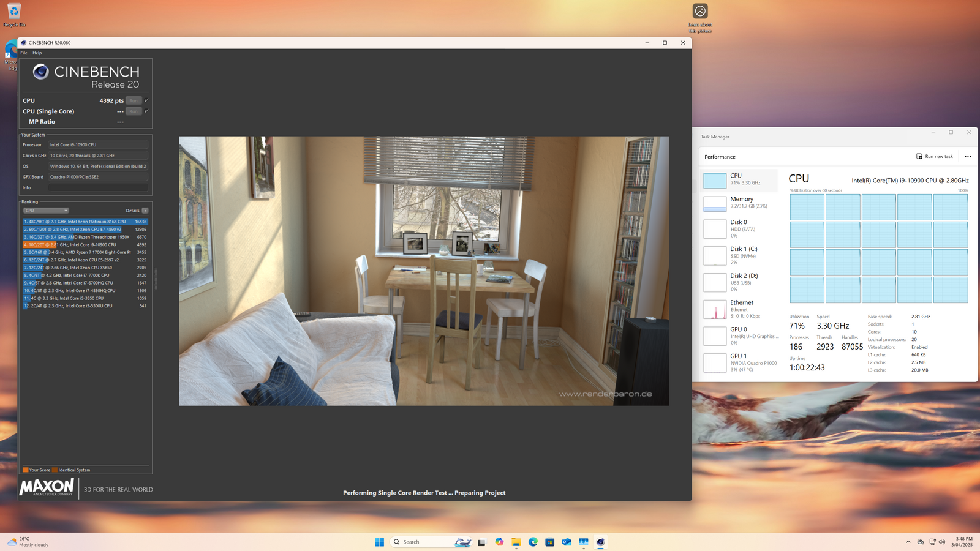Click Run button for CPU (Single Core)
Screen dimensions: 980x551
click(x=134, y=111)
